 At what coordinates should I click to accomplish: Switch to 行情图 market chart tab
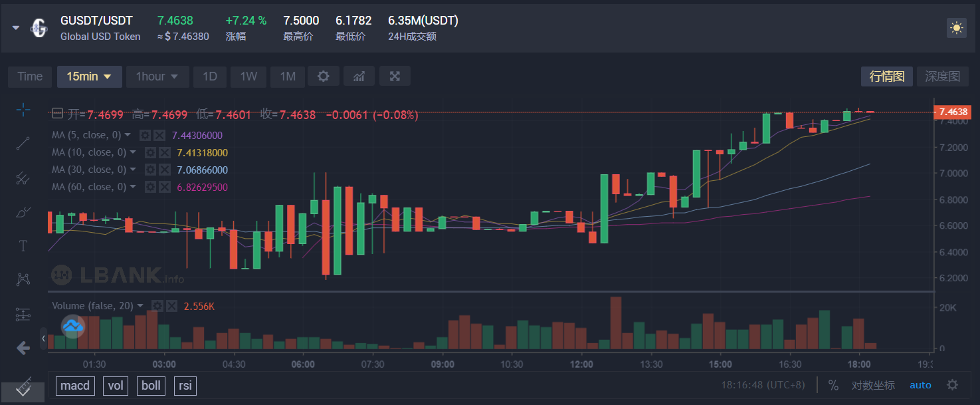tap(887, 76)
